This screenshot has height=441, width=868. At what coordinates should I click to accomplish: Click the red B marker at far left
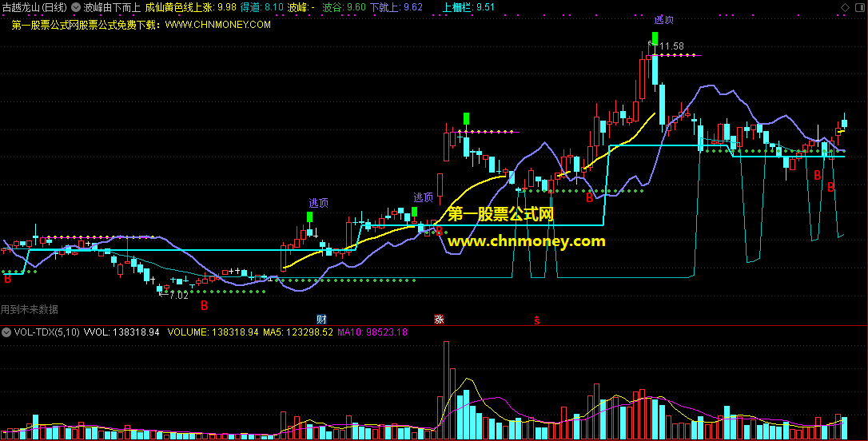pos(8,280)
